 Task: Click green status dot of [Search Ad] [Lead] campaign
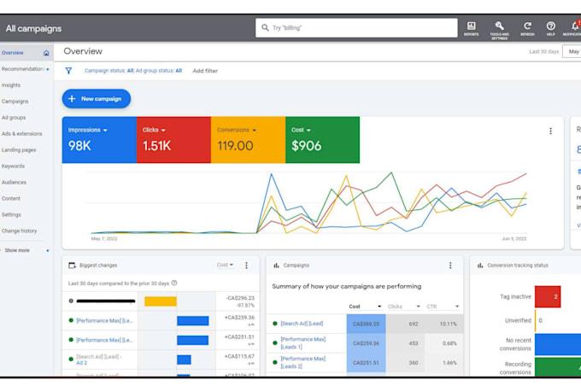pos(275,324)
